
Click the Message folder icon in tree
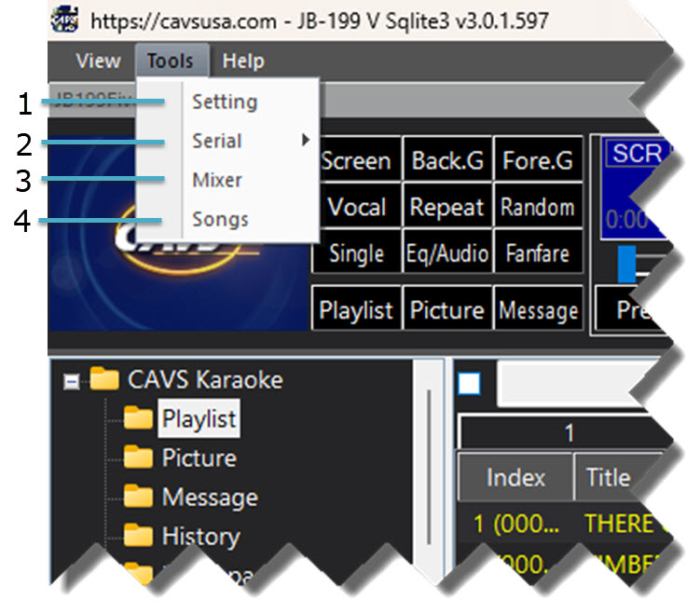coord(139,497)
